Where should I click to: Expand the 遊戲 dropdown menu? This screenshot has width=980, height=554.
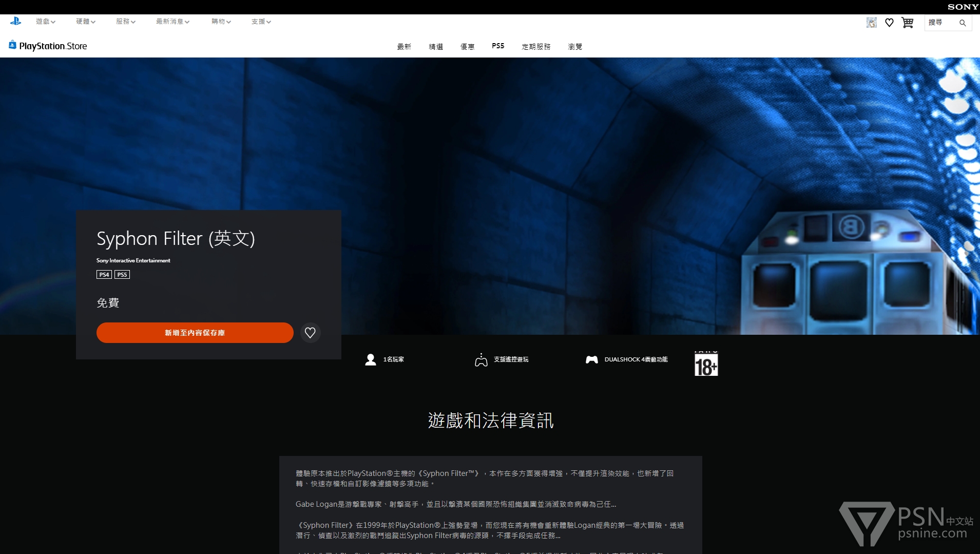click(46, 22)
